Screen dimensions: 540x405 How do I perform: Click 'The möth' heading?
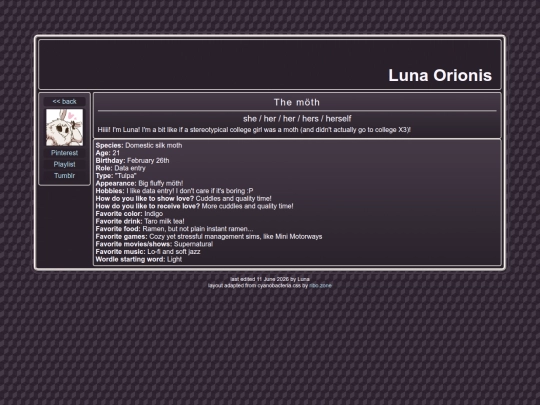[x=297, y=102]
